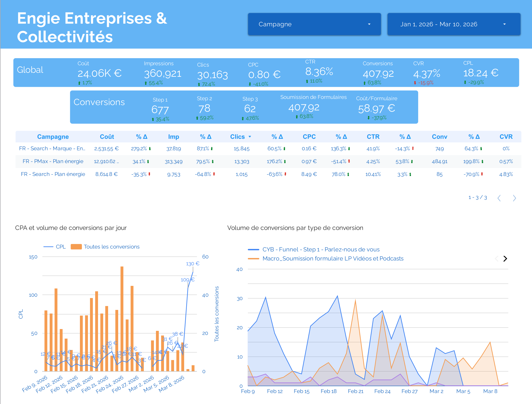
Task: Toggle Toutes les conversions orange legend swatch
Action: (x=76, y=247)
